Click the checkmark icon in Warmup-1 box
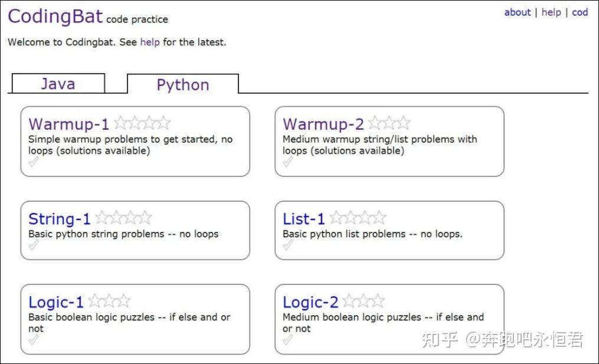The height and width of the screenshot is (364, 599). click(34, 162)
